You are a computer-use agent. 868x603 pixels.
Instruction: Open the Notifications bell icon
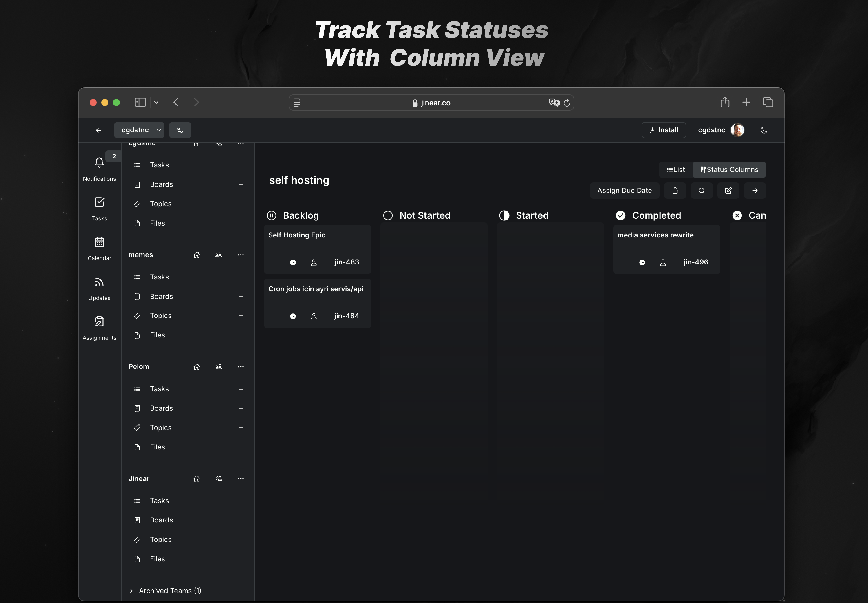[99, 163]
